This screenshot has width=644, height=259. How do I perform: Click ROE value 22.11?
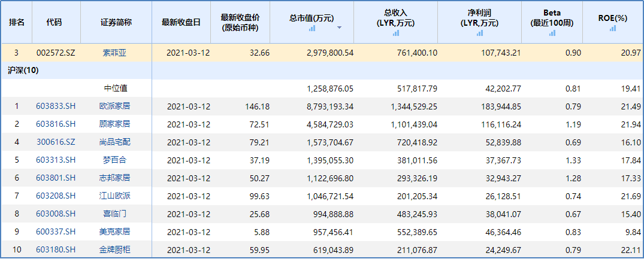631,249
